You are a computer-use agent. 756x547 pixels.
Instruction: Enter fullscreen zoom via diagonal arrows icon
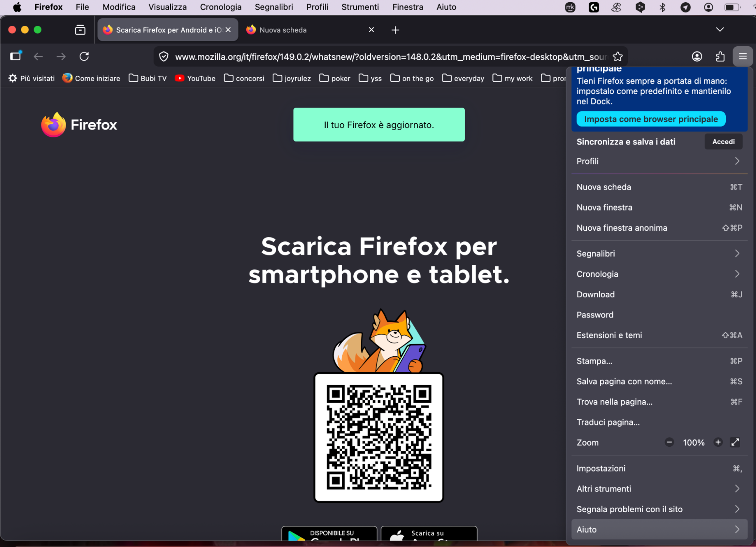click(735, 442)
